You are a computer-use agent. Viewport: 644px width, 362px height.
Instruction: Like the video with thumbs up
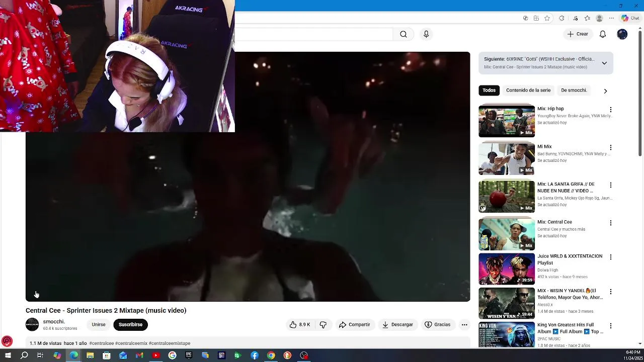tap(300, 325)
